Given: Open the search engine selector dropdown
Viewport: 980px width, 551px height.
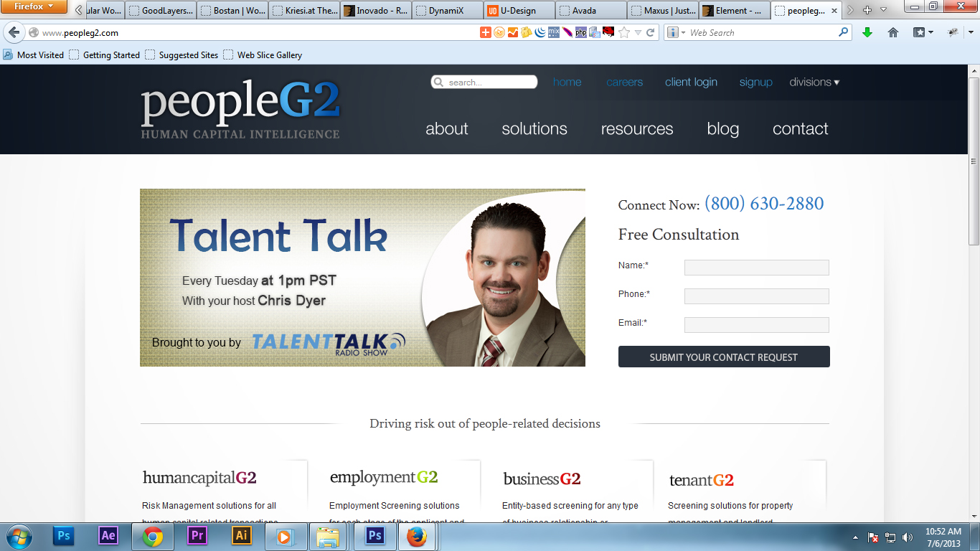Looking at the screenshot, I should (x=676, y=33).
